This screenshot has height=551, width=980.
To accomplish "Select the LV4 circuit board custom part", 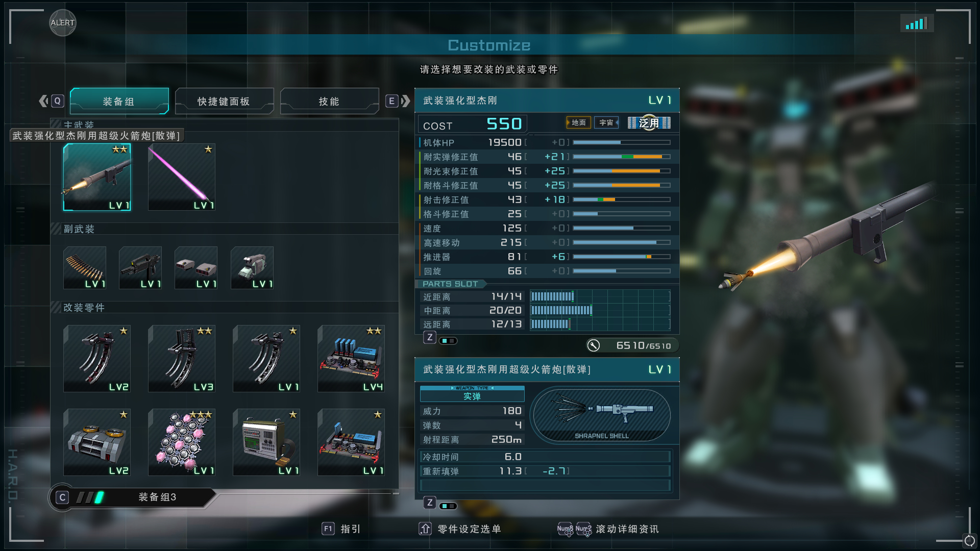I will click(x=351, y=359).
